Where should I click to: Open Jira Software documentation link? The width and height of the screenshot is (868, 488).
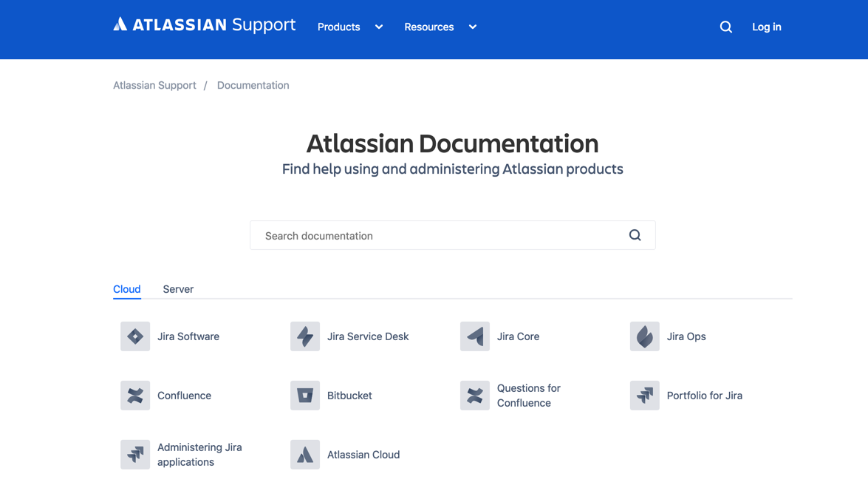[x=188, y=336]
